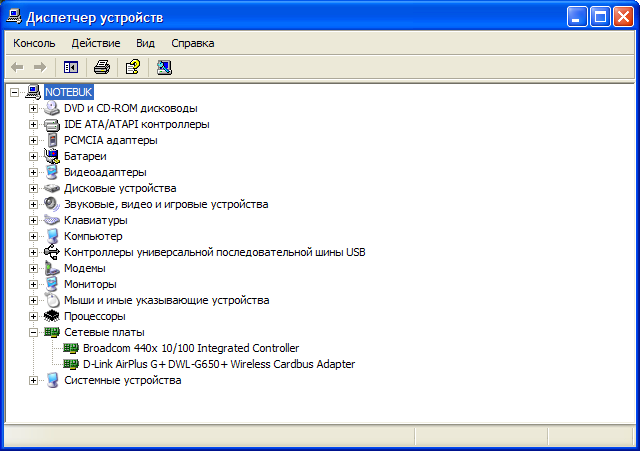This screenshot has height=451, width=640.
Task: Collapse the NOTEBUK root node
Action: (15, 92)
